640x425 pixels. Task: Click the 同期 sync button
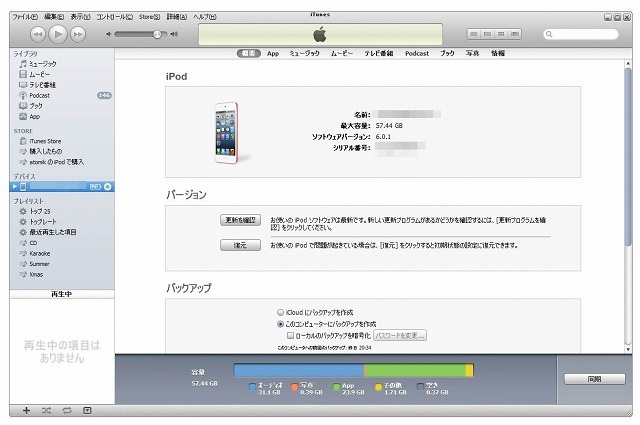(595, 379)
